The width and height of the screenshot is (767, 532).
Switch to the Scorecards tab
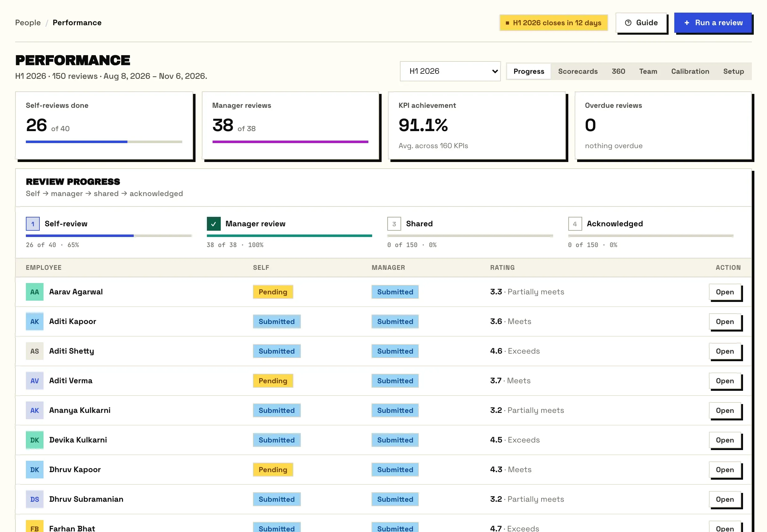click(578, 71)
